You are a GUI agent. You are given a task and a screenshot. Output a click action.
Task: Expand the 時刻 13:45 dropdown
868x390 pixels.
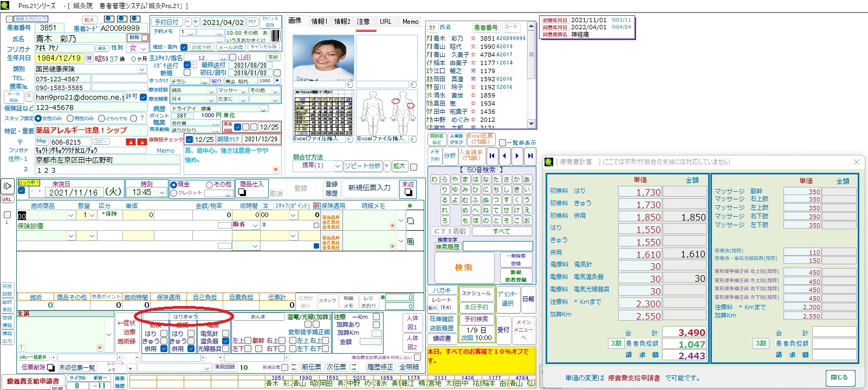[161, 193]
